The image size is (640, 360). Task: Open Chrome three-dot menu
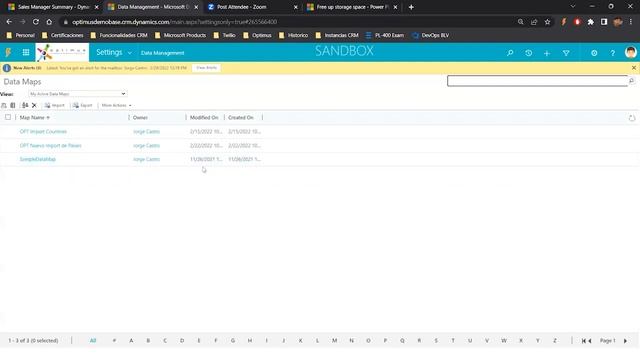tap(631, 22)
